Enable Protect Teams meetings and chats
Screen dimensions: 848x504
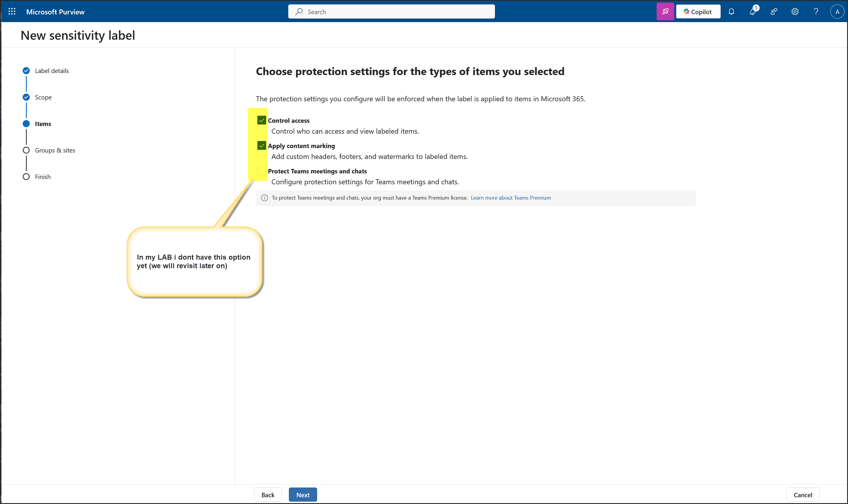click(x=261, y=171)
